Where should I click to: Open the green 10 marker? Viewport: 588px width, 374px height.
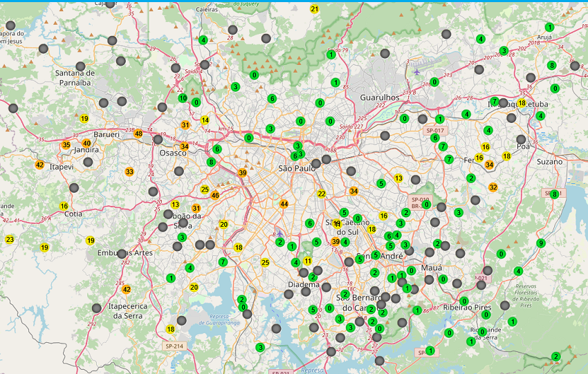tap(183, 99)
